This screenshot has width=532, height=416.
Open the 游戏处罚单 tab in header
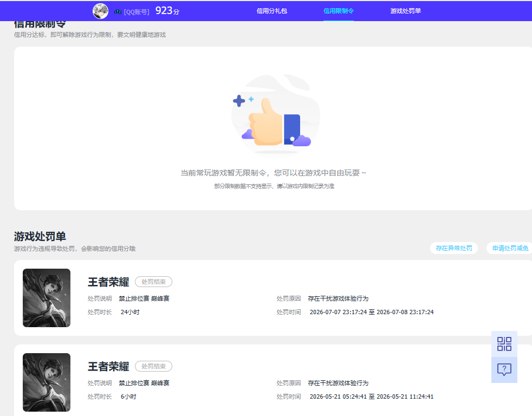405,11
